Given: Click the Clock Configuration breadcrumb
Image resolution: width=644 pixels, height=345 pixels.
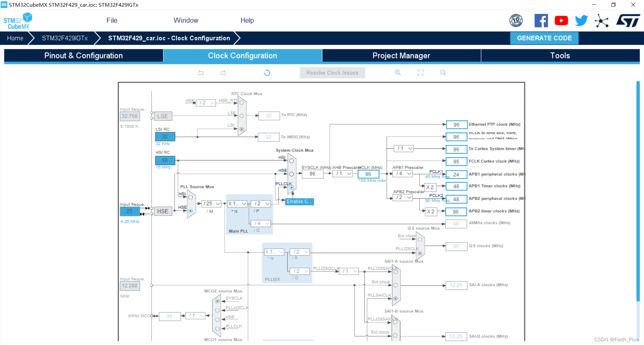Looking at the screenshot, I should [x=169, y=38].
